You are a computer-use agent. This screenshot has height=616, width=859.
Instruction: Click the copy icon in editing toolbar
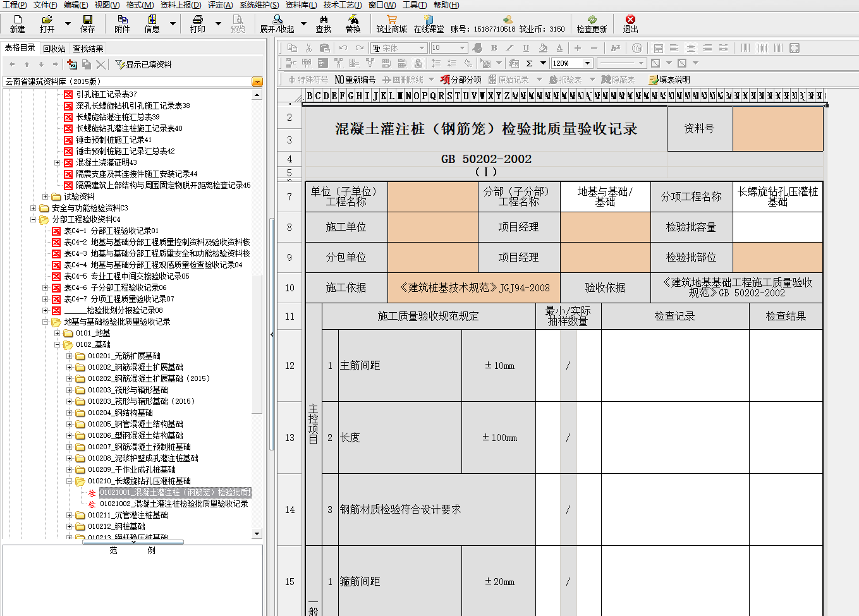[292, 48]
